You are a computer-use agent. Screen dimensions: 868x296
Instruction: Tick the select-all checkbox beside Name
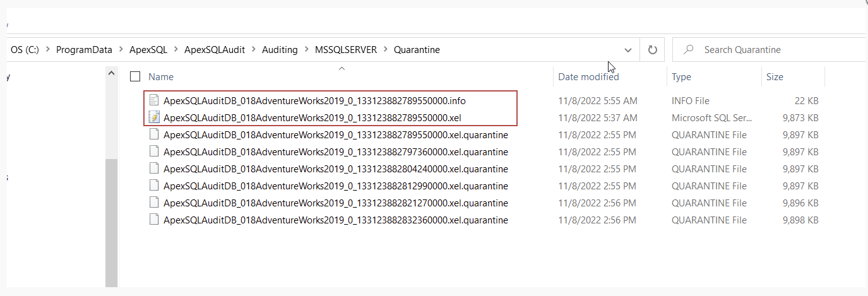(134, 76)
